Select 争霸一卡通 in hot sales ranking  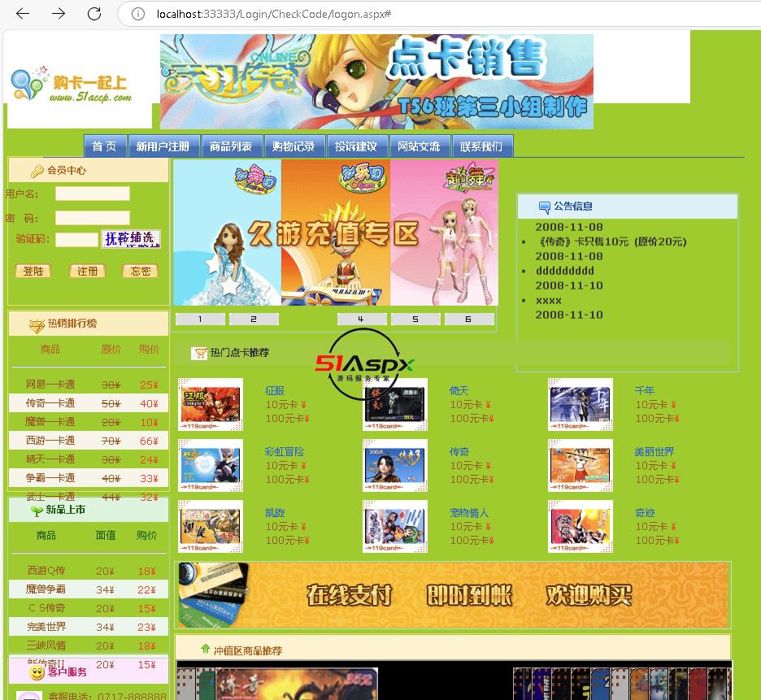click(50, 478)
